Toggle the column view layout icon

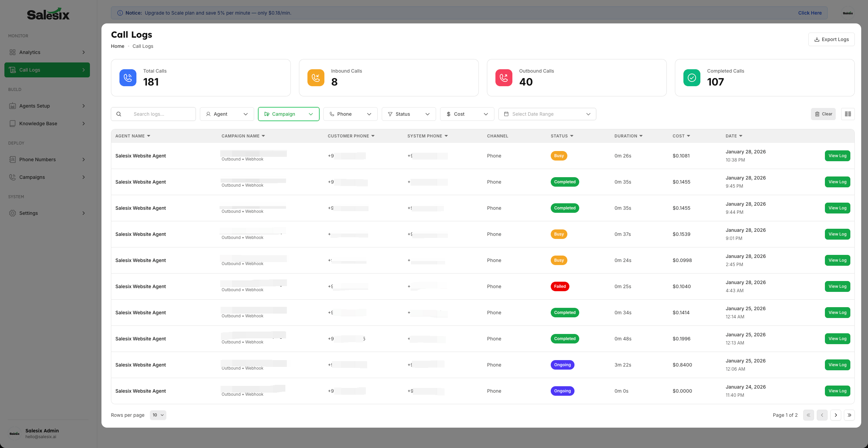(x=848, y=114)
